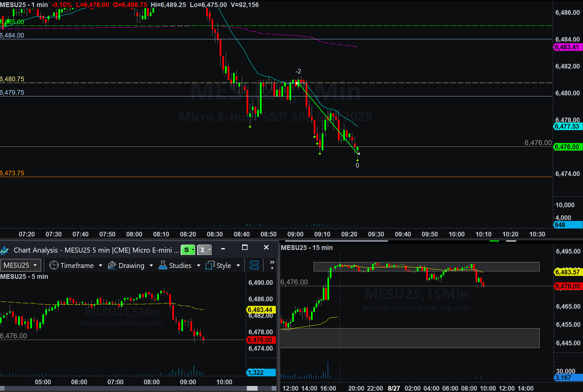Select the orange 6,473.75 price line label
The image size is (583, 392).
12,173
